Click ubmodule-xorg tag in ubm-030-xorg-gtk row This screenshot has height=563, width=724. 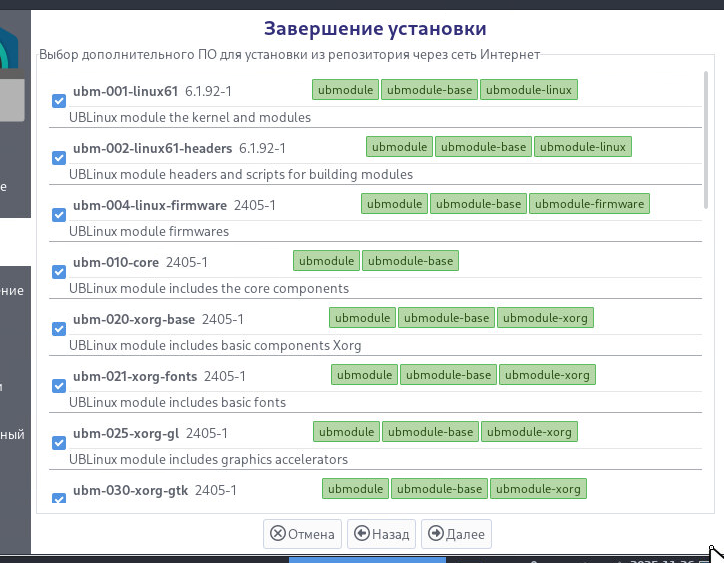pyautogui.click(x=538, y=489)
